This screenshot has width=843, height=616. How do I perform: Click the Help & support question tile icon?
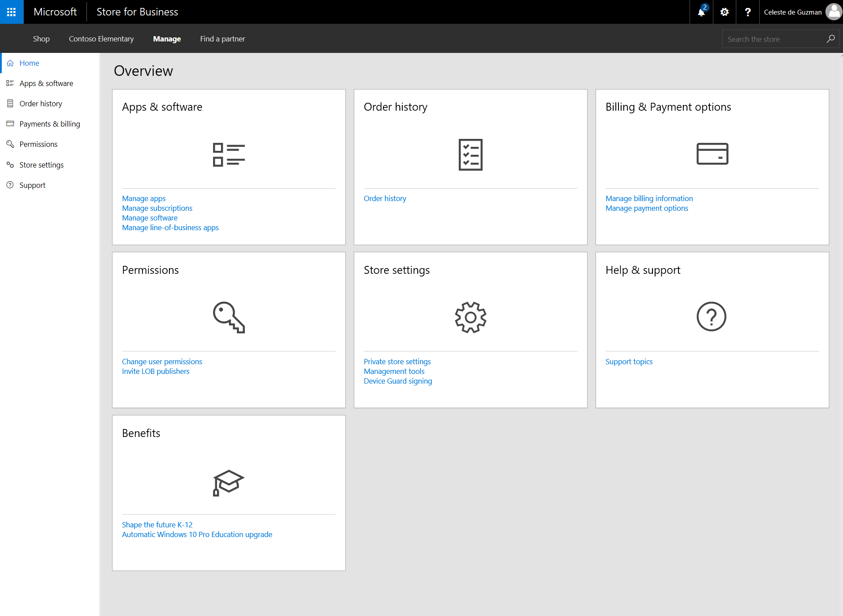(711, 317)
